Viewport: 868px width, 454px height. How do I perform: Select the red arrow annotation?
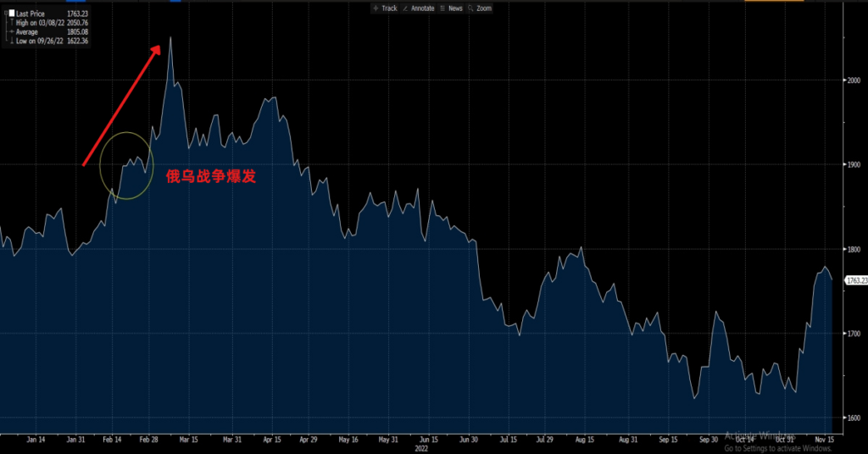click(x=121, y=105)
